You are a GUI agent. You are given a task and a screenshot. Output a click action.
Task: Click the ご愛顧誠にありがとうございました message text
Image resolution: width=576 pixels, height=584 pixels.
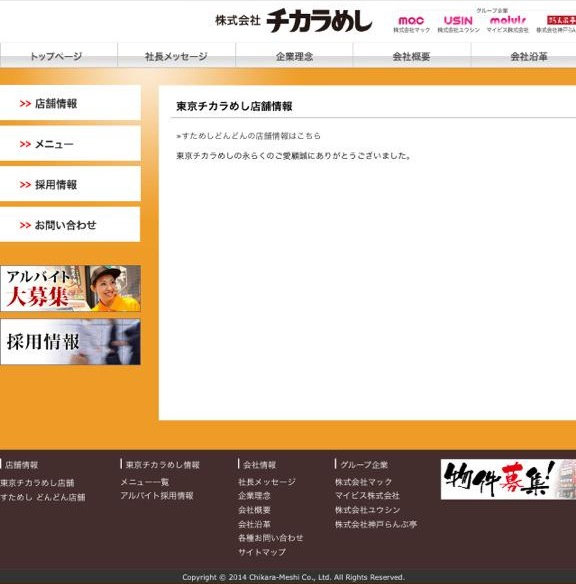click(293, 156)
